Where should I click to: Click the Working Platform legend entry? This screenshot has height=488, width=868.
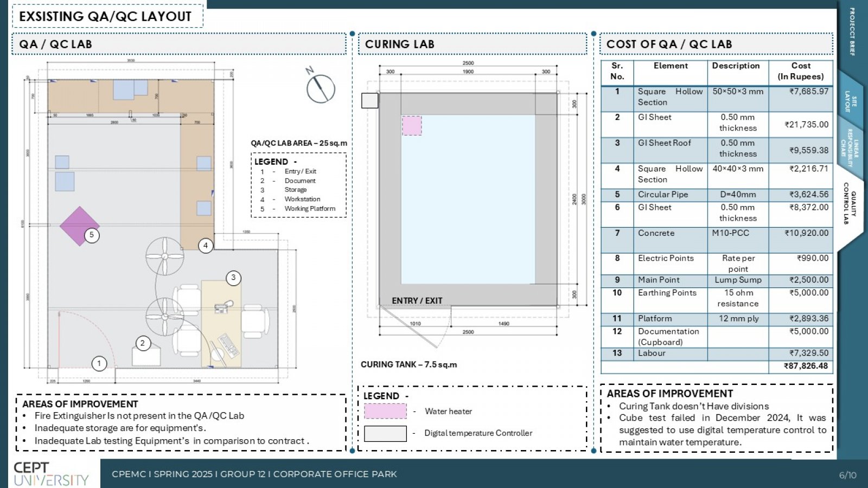(x=310, y=208)
